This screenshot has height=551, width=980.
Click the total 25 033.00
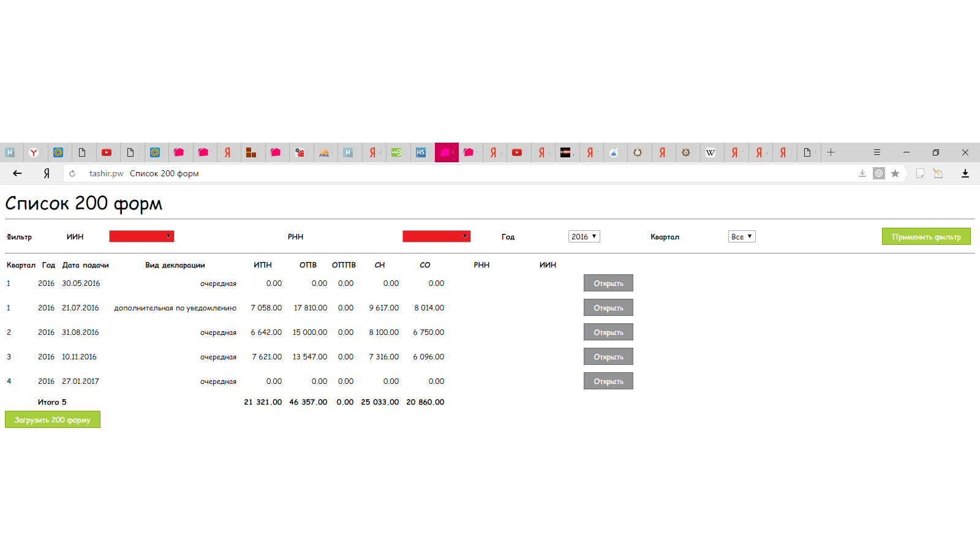(380, 402)
